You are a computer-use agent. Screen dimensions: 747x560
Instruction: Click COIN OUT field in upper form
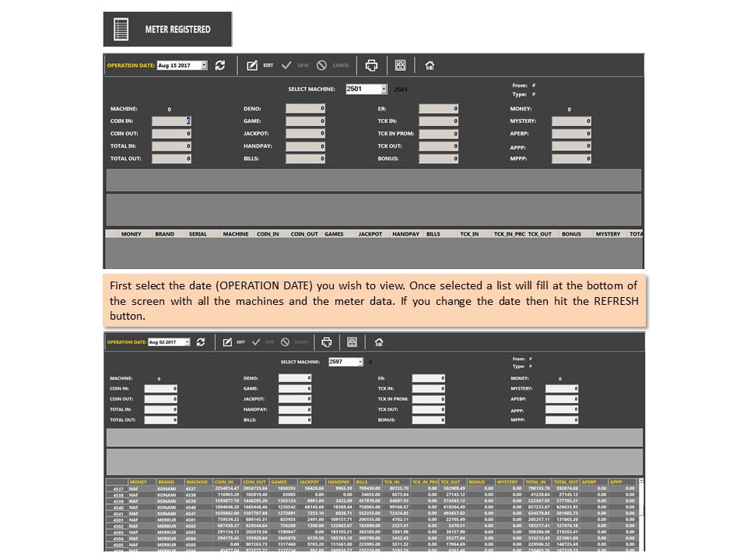pyautogui.click(x=171, y=134)
